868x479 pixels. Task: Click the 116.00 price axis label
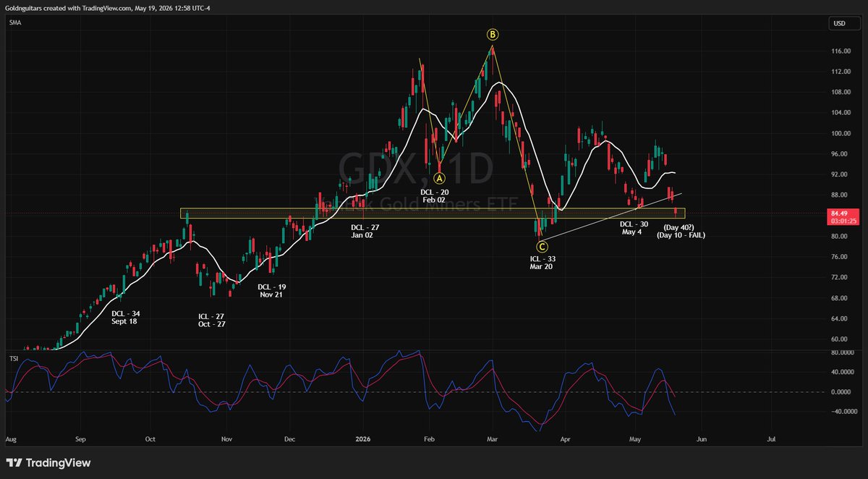841,51
